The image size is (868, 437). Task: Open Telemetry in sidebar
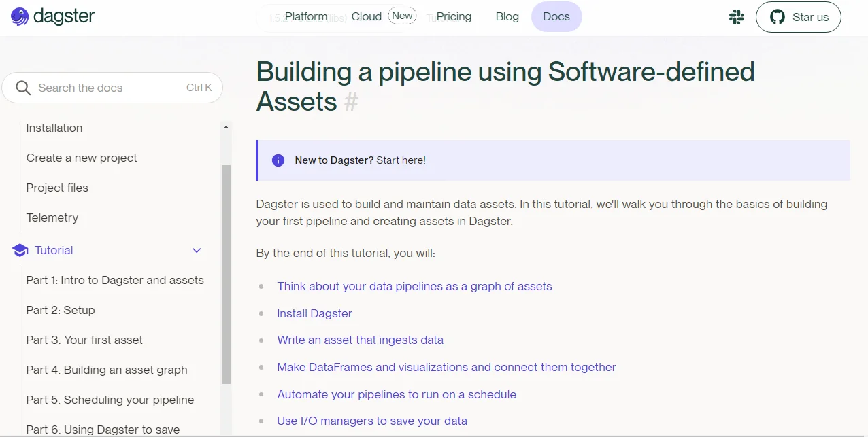(52, 217)
